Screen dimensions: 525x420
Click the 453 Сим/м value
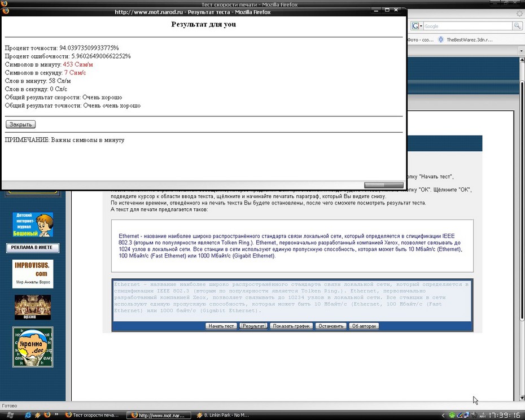pyautogui.click(x=78, y=64)
